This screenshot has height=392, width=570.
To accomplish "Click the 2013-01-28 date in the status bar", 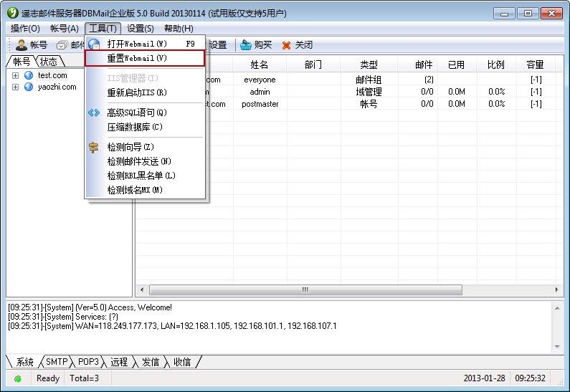I will pos(484,378).
